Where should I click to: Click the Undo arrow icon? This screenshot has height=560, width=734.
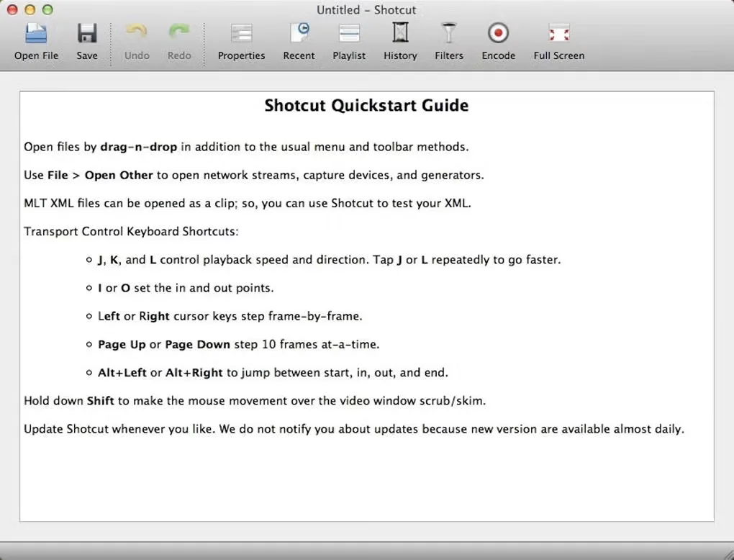(x=137, y=32)
